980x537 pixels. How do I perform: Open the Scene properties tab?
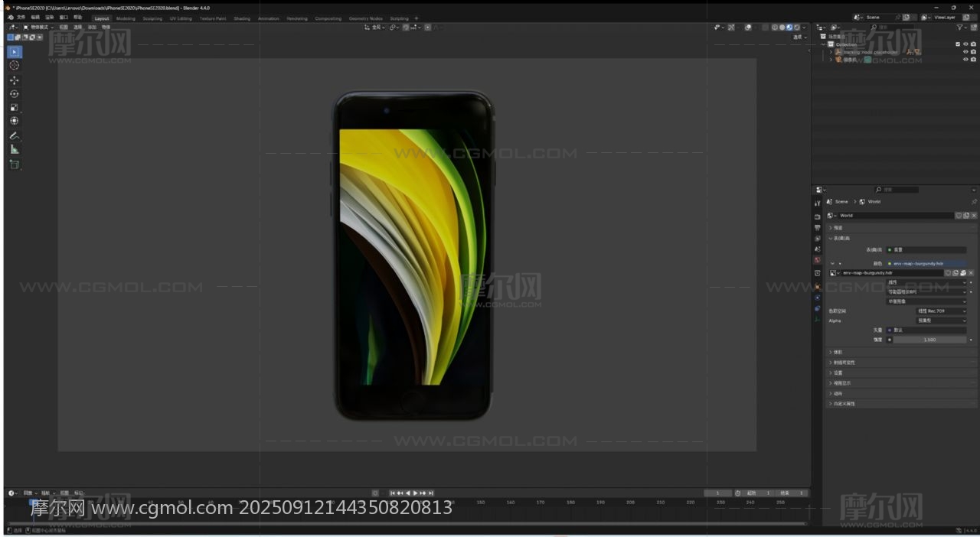tap(818, 249)
